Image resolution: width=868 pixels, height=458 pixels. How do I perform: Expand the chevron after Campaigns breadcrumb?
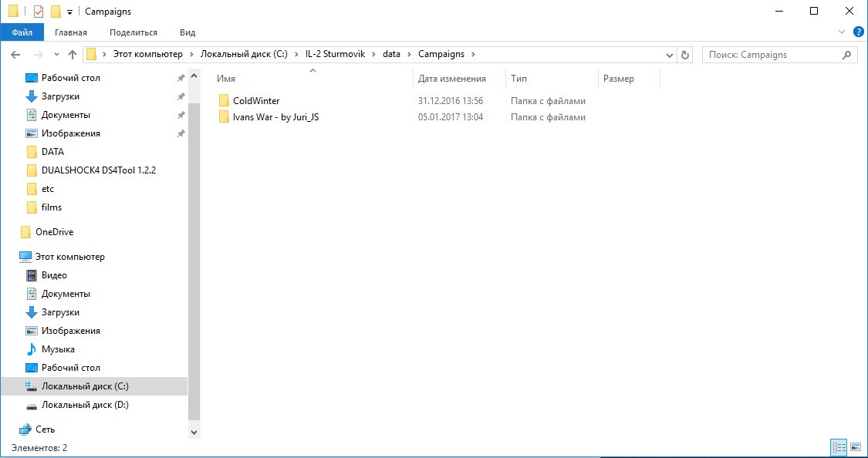pos(472,54)
